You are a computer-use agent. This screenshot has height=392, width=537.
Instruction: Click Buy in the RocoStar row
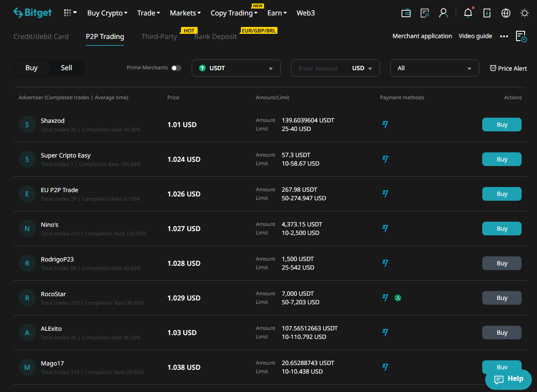[502, 298]
